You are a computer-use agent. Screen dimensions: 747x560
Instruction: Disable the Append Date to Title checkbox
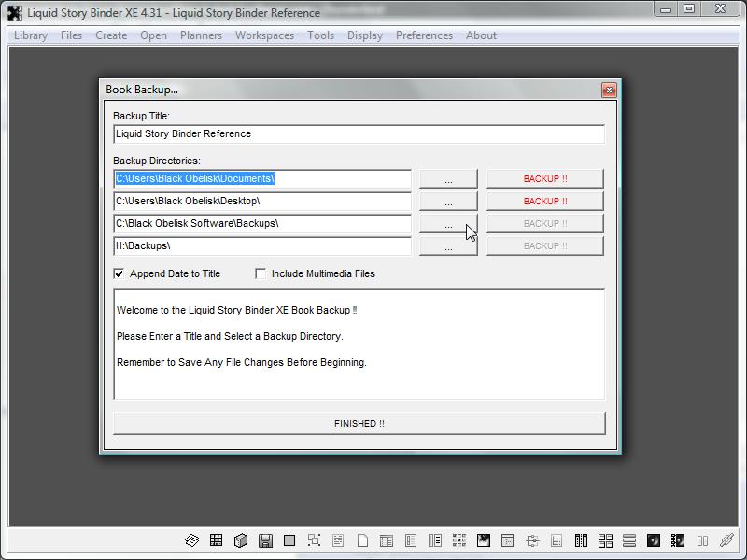pyautogui.click(x=120, y=273)
